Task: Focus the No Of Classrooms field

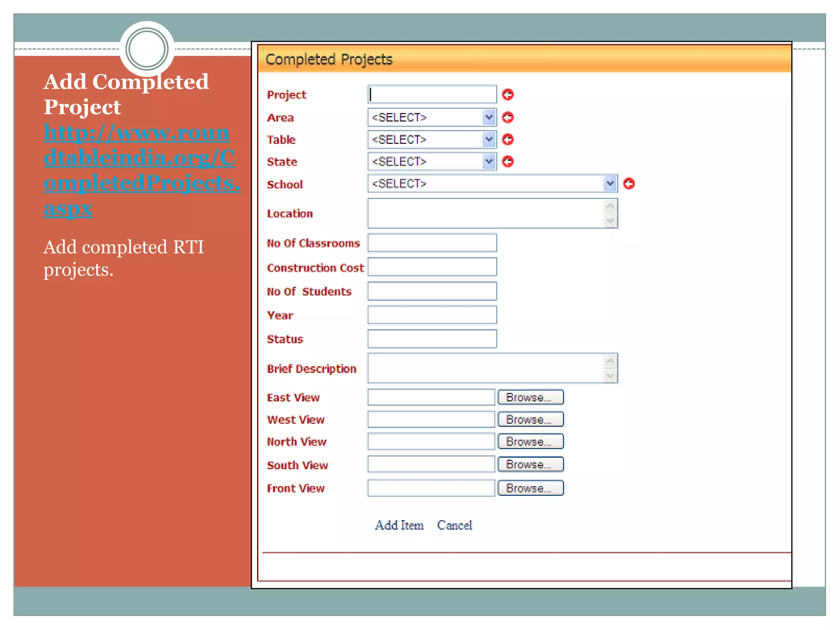Action: pos(432,243)
